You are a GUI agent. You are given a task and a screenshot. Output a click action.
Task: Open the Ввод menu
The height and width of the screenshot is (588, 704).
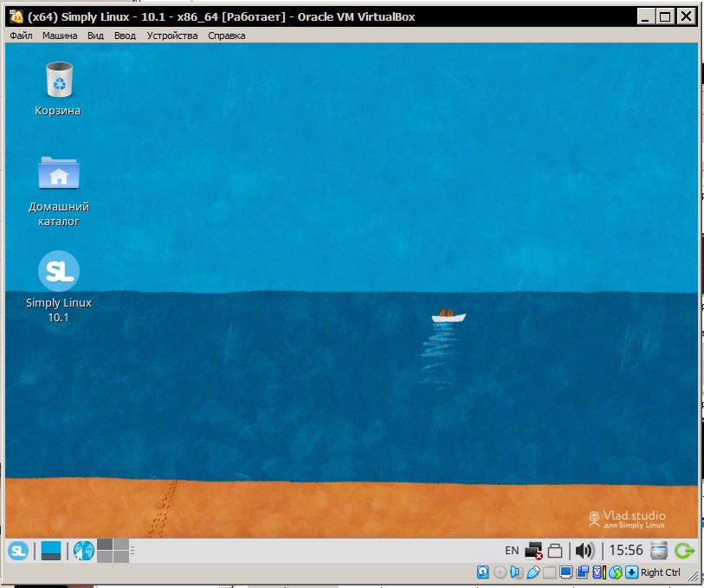tap(125, 36)
